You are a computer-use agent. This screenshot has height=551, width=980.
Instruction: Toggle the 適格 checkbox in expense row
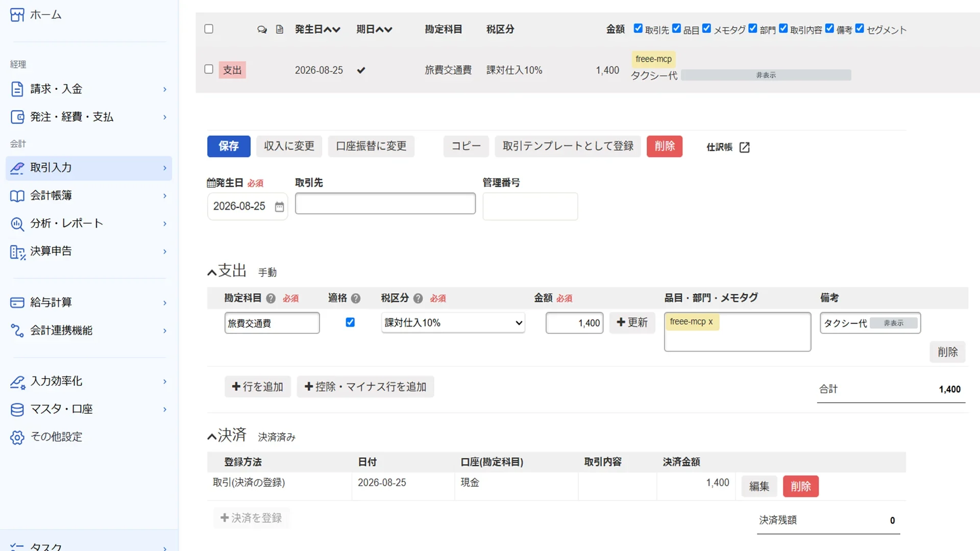tap(350, 322)
